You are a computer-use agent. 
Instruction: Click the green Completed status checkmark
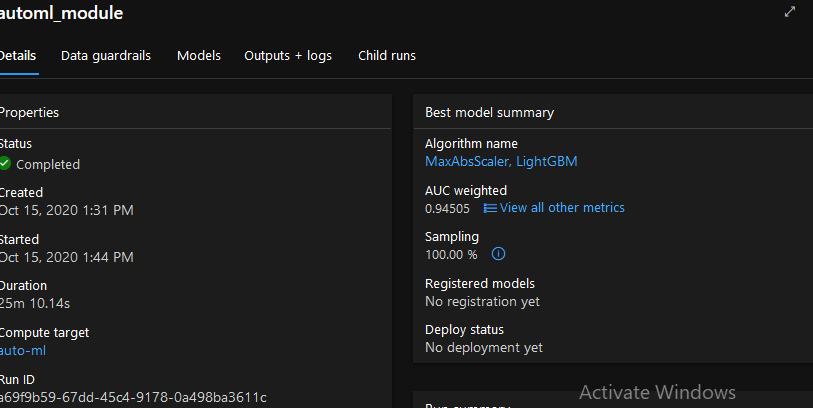click(x=5, y=163)
